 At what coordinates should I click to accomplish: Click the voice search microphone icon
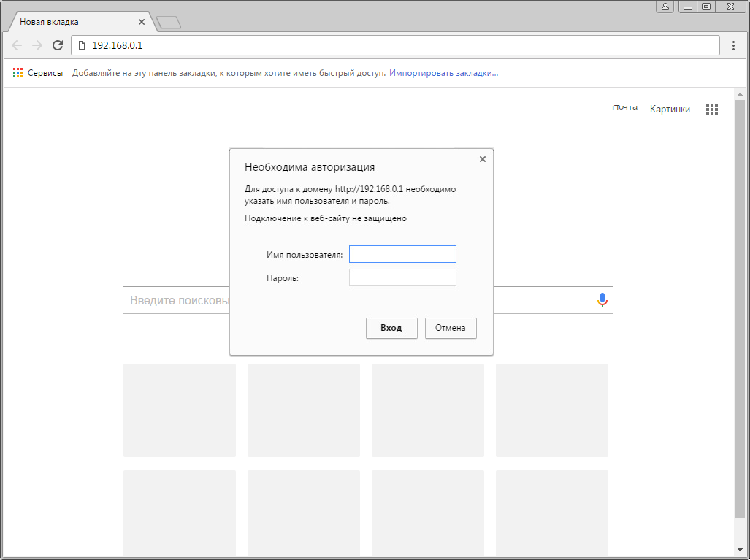602,300
